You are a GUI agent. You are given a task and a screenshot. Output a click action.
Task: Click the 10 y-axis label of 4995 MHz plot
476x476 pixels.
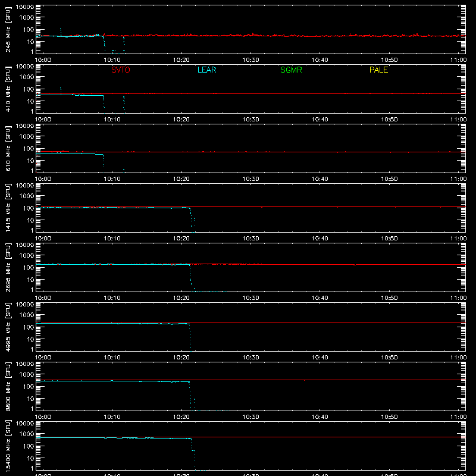coord(30,339)
